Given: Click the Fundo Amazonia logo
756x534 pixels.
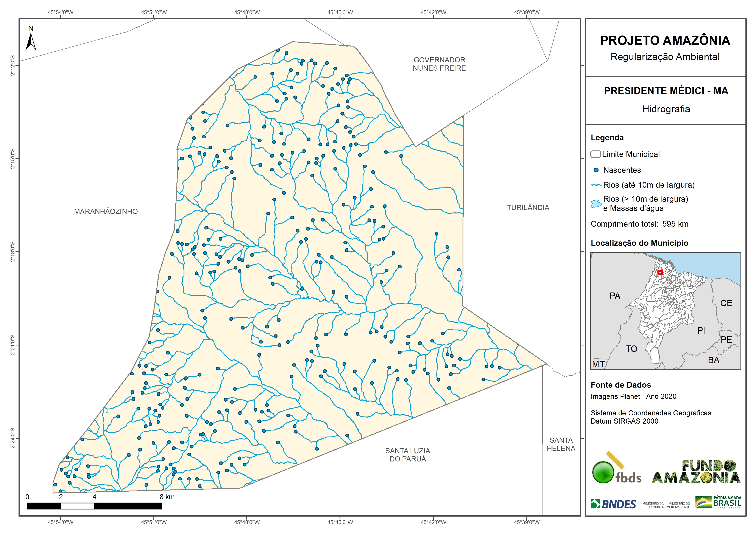Looking at the screenshot, I should pyautogui.click(x=696, y=472).
